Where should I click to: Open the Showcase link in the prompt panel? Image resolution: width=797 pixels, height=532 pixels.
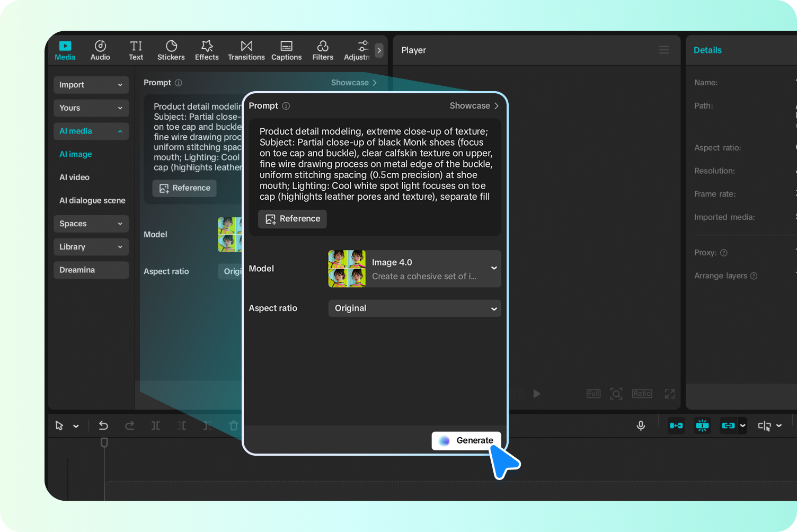click(473, 105)
